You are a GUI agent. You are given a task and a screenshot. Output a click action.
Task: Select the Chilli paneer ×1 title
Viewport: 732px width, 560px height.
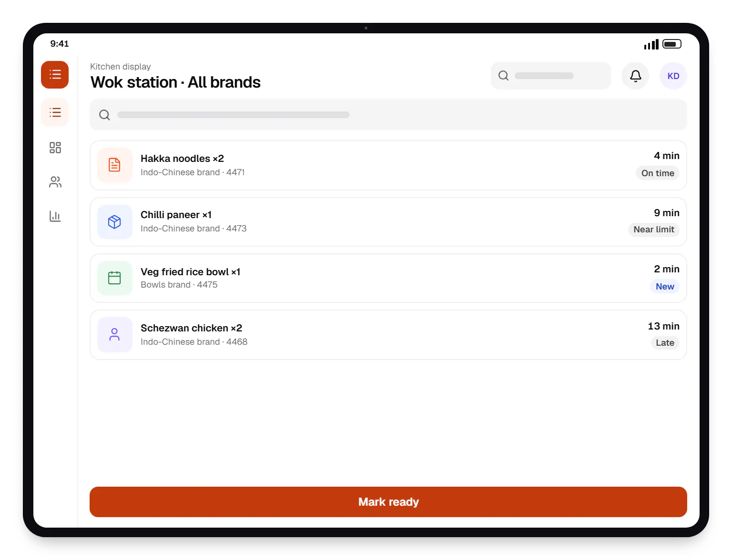tap(176, 215)
